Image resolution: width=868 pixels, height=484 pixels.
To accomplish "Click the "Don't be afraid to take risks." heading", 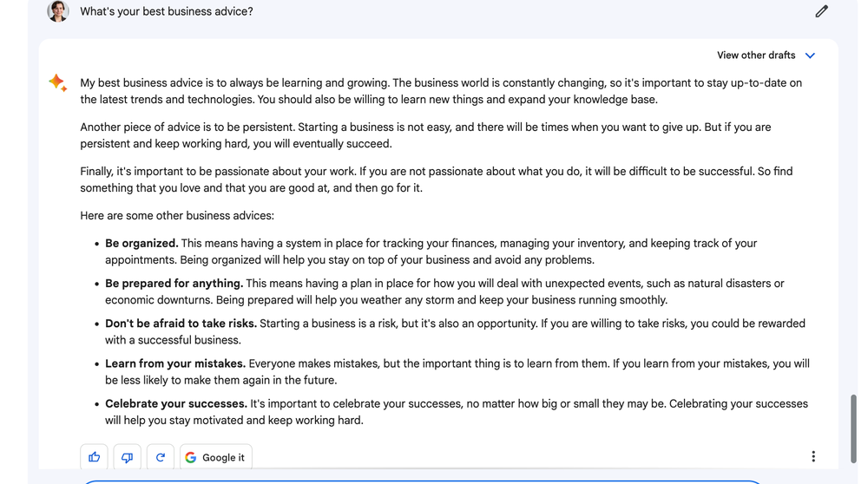I will [x=181, y=324].
